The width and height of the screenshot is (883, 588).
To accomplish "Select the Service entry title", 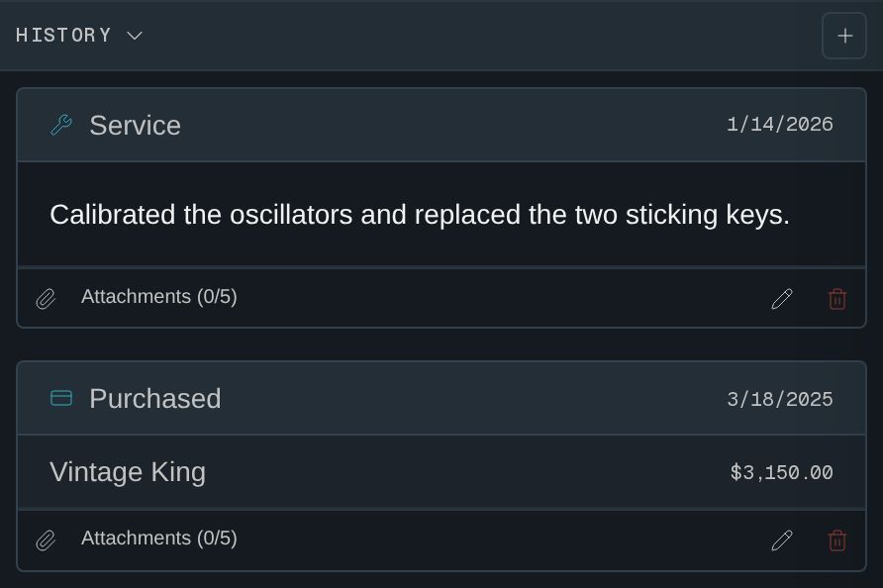I will pos(136,125).
